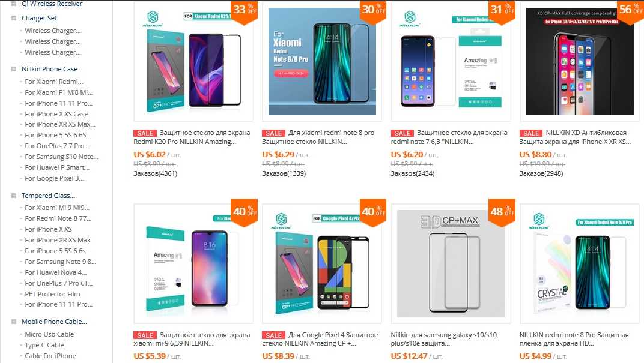Open Redmi K20 Pro glass product image

point(193,62)
